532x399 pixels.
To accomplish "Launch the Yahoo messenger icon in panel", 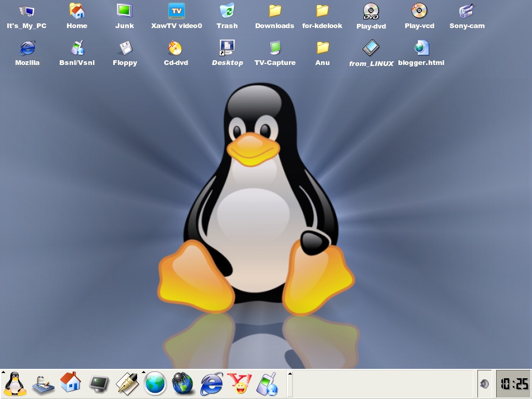I will [239, 384].
